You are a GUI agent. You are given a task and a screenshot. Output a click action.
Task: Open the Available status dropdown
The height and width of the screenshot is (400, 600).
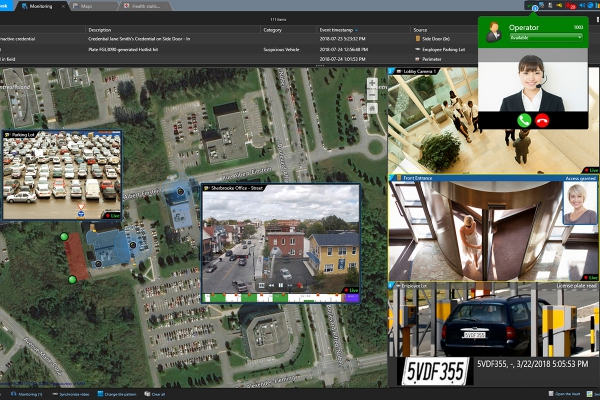(x=546, y=38)
